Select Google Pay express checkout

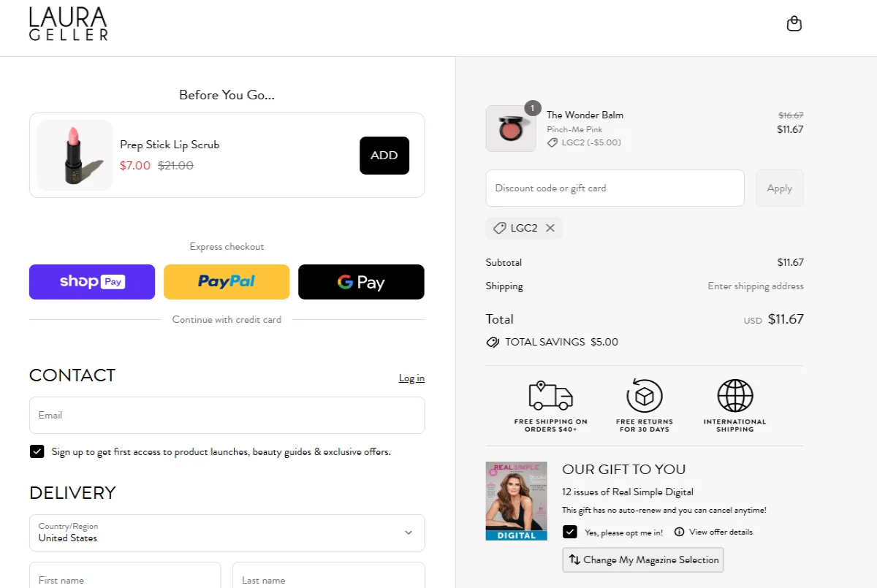pos(361,282)
